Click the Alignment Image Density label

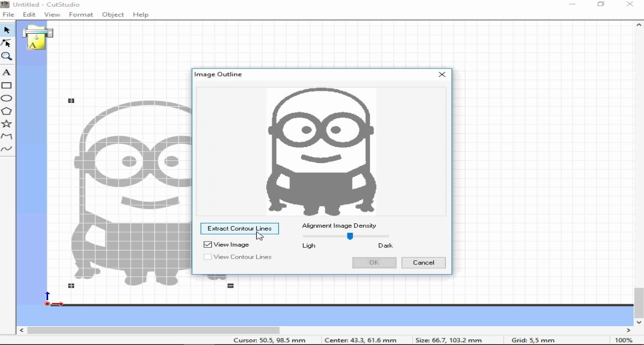(x=339, y=226)
